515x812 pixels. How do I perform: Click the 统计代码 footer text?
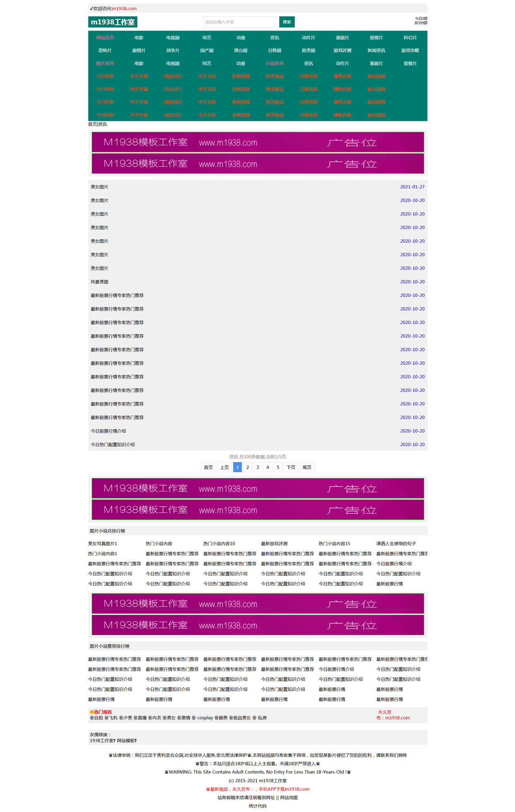click(x=258, y=806)
